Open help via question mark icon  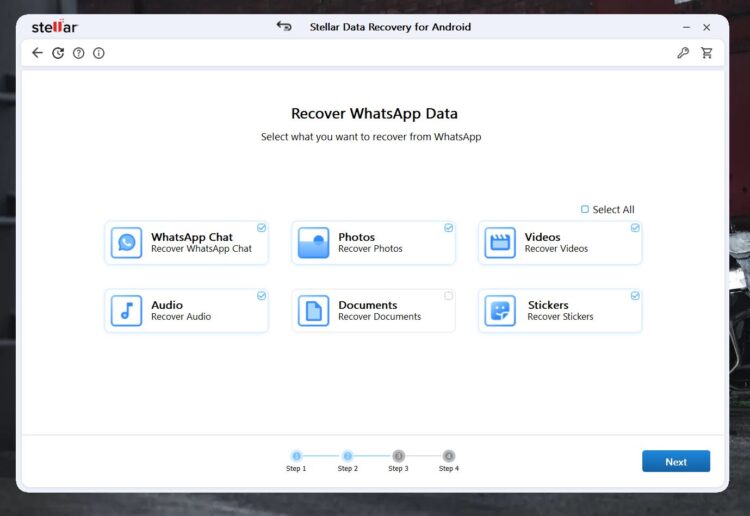tap(78, 53)
